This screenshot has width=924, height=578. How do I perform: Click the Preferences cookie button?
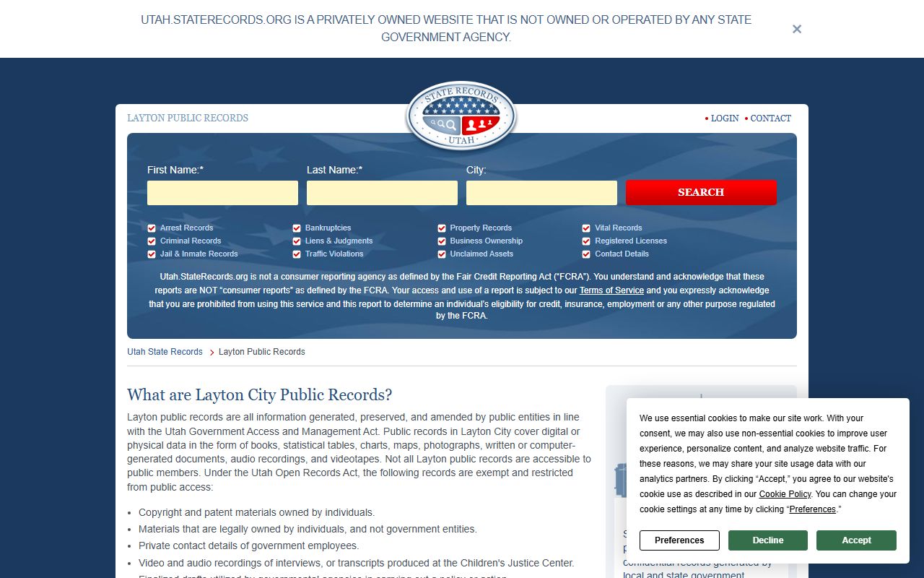(679, 540)
